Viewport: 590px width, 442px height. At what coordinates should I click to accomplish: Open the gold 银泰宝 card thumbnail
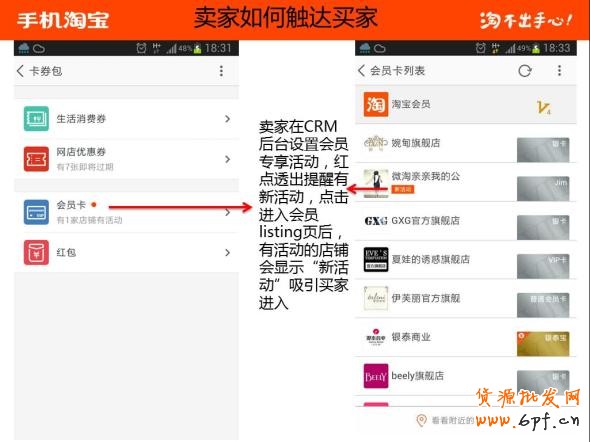(543, 344)
